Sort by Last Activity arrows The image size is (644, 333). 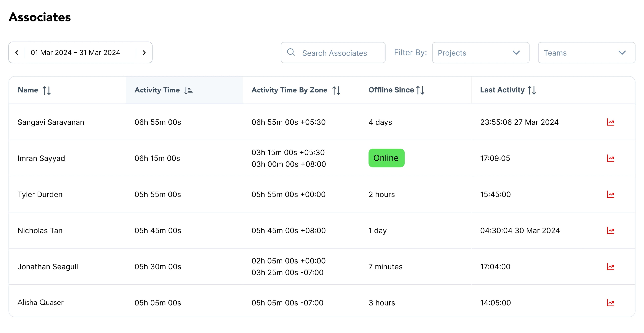pyautogui.click(x=532, y=90)
